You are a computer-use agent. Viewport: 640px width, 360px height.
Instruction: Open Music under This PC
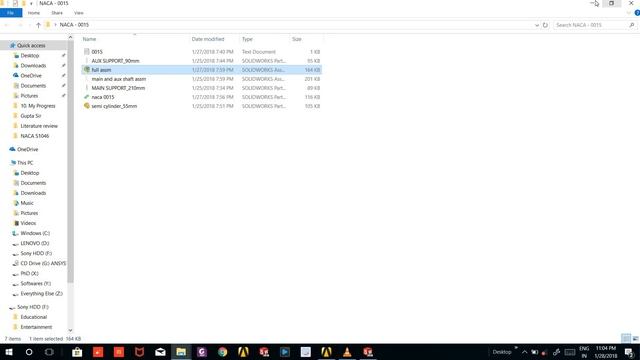[x=27, y=203]
